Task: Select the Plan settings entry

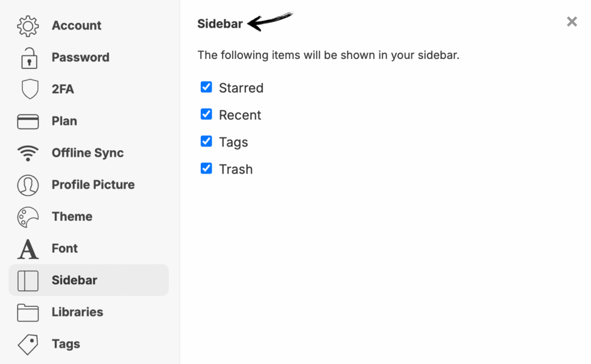Action: [x=64, y=121]
